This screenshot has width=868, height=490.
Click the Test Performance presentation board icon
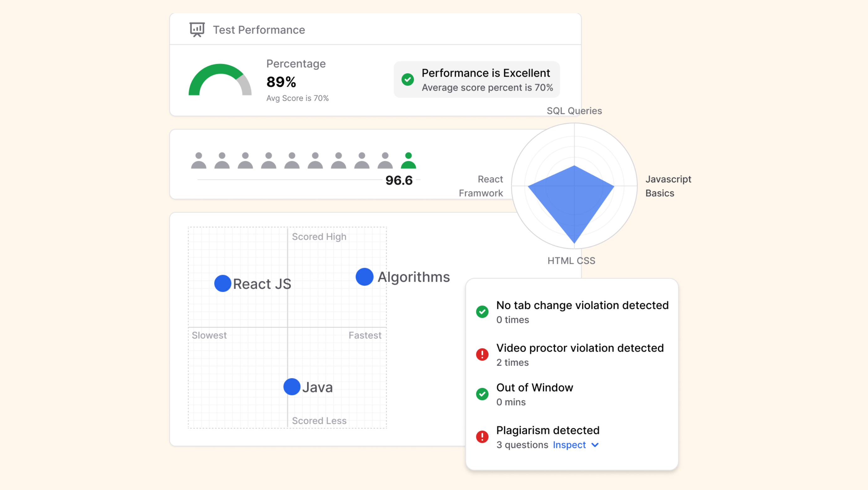coord(197,30)
